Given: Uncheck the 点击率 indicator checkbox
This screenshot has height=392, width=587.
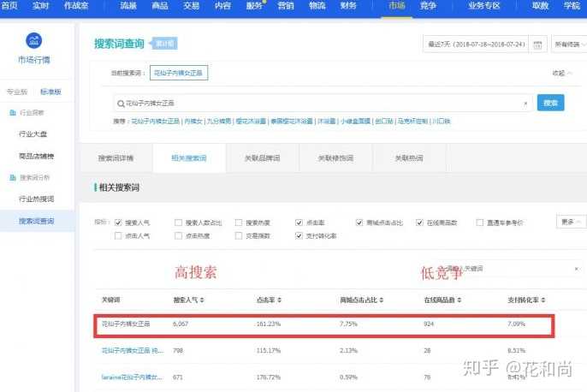Looking at the screenshot, I should coord(299,223).
